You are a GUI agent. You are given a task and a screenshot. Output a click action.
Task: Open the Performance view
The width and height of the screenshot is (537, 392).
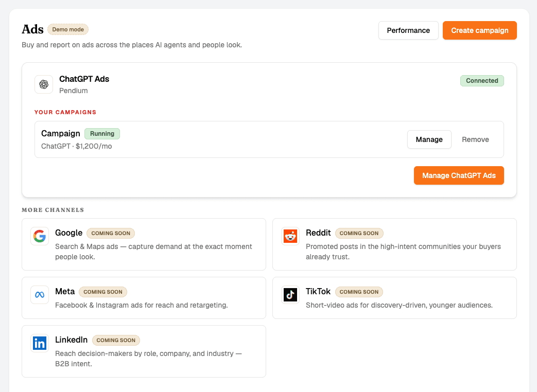tap(408, 30)
